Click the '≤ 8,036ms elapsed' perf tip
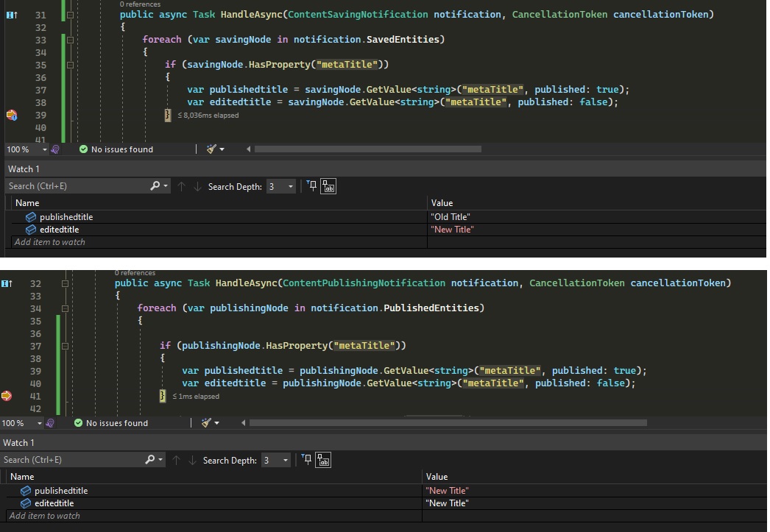770x532 pixels. point(208,116)
